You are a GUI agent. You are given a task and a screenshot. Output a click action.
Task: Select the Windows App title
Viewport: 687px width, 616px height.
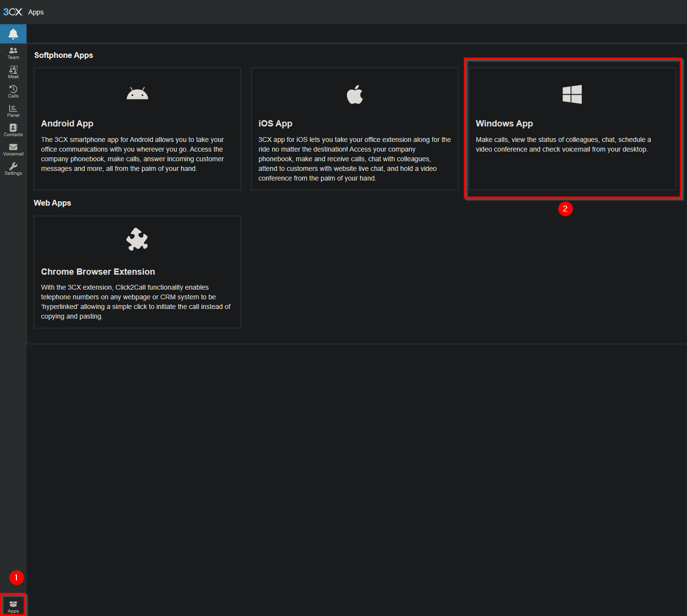point(504,124)
